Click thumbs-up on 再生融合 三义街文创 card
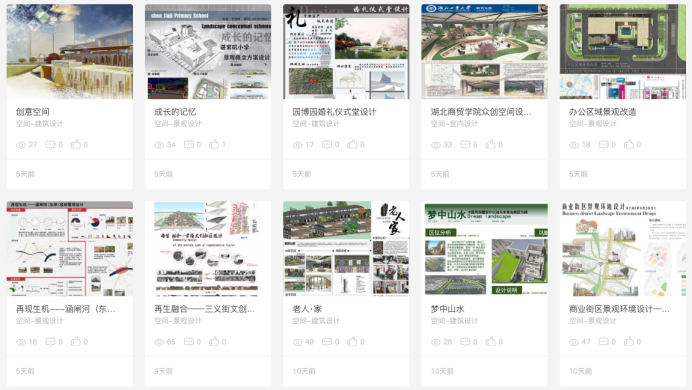692x390 pixels. pos(214,341)
